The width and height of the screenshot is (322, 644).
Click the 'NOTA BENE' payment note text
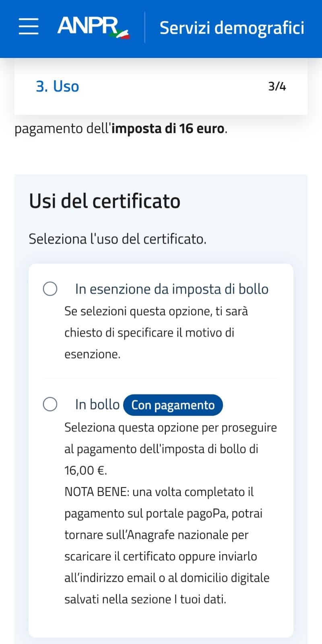coord(159,491)
